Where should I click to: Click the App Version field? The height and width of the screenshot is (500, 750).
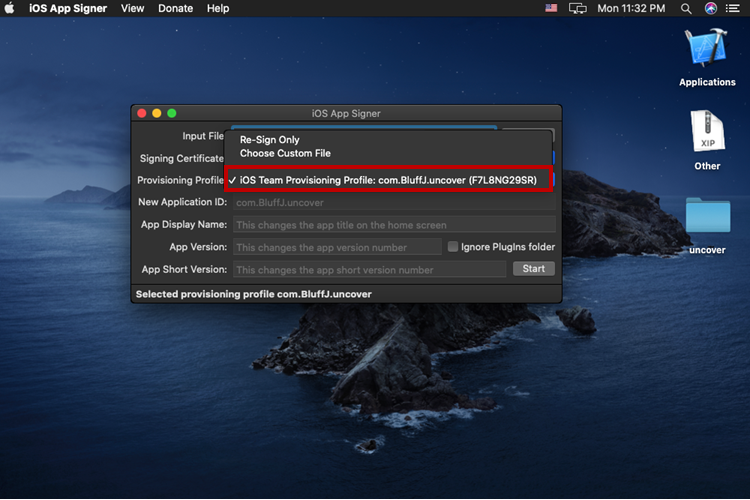click(x=337, y=247)
